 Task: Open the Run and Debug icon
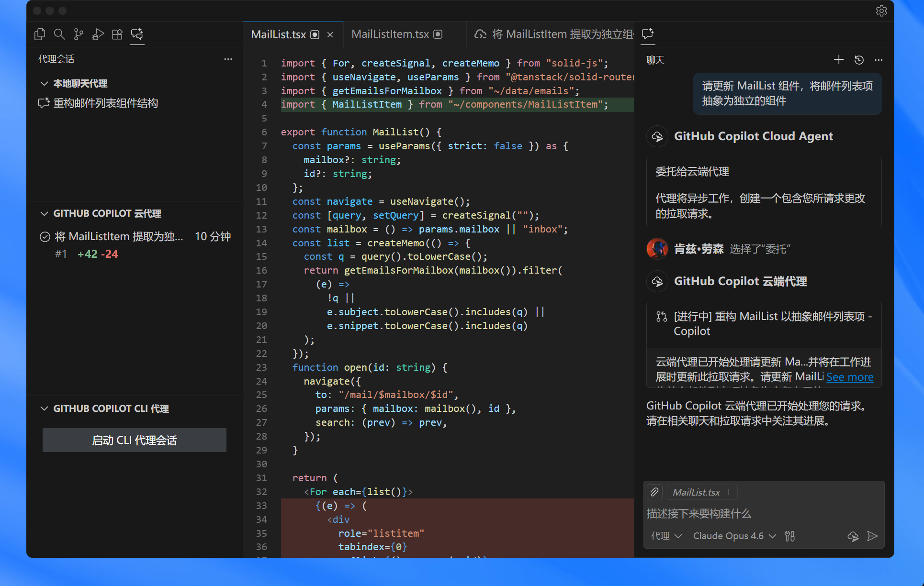(x=98, y=34)
